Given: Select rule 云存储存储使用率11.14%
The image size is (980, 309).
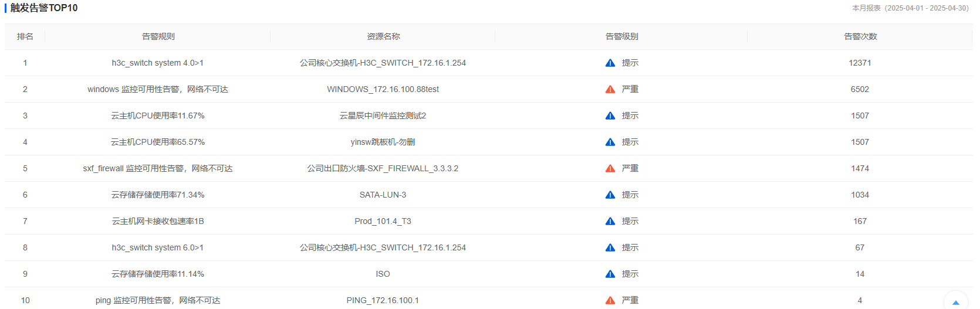Looking at the screenshot, I should coord(158,274).
